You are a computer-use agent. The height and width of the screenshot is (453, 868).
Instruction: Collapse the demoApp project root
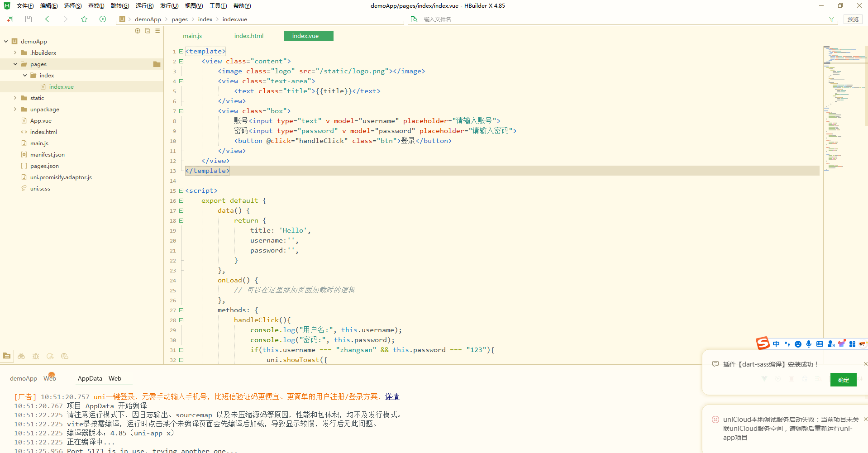click(6, 41)
